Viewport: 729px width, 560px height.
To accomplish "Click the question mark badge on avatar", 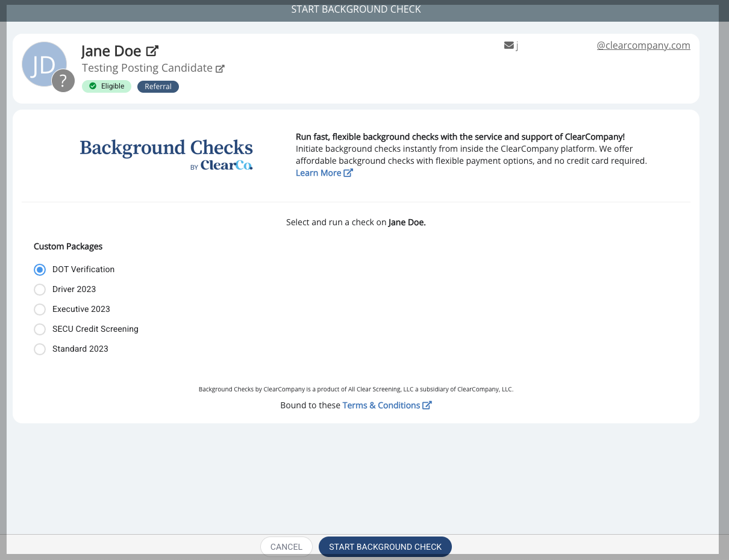I will [63, 81].
